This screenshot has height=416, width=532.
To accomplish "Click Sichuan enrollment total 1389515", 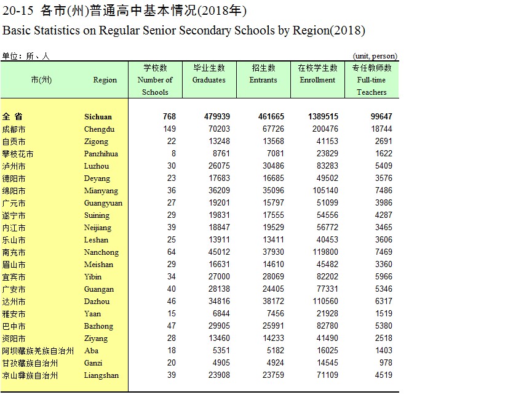I will tap(323, 116).
